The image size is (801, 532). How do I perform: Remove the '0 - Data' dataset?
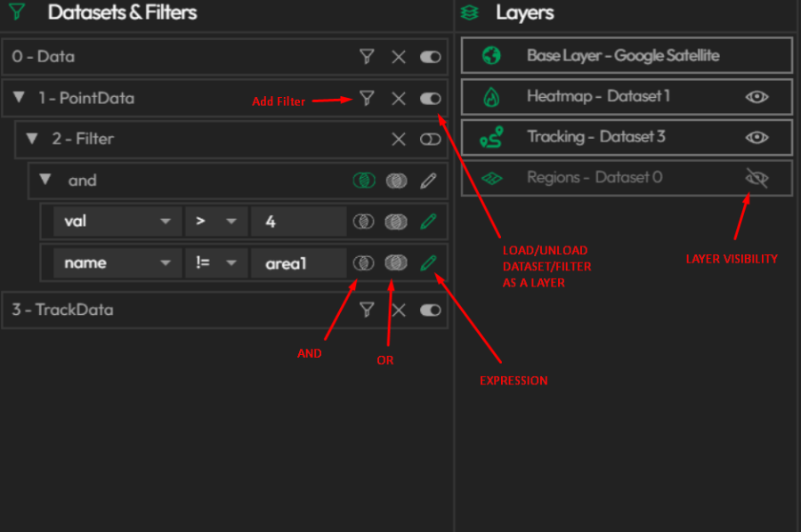click(398, 56)
